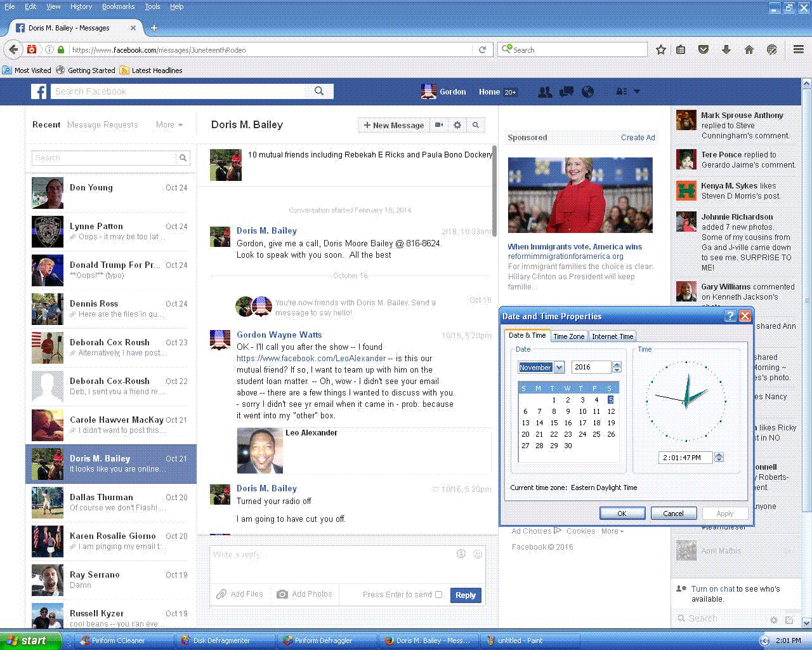Open Facebook account dropdown arrow
Screen dimensions: 812x650
point(637,92)
